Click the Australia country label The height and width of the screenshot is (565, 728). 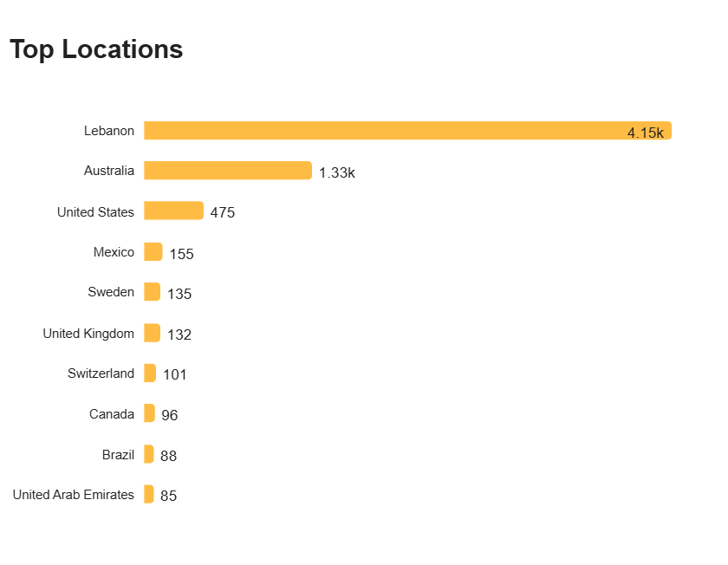click(x=109, y=171)
